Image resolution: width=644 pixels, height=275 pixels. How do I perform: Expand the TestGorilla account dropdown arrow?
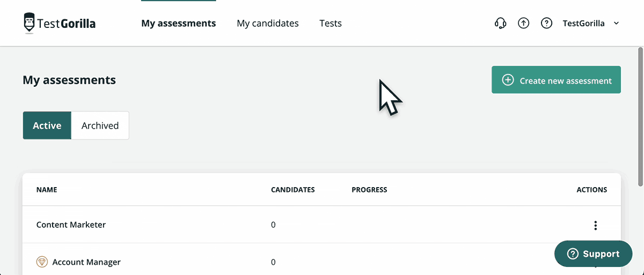coord(616,23)
